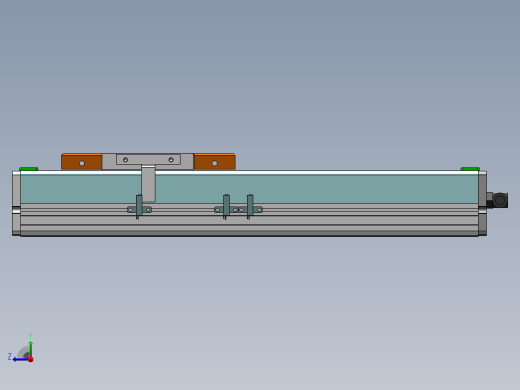Select the right green end tab
This screenshot has width=520, height=390.
(470, 169)
